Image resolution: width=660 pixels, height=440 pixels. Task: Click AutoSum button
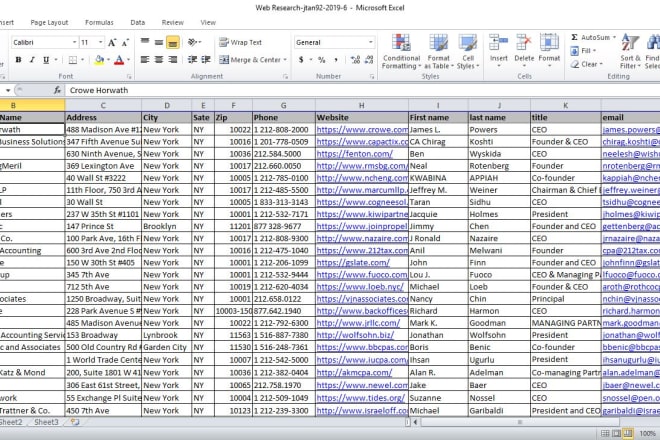[591, 37]
